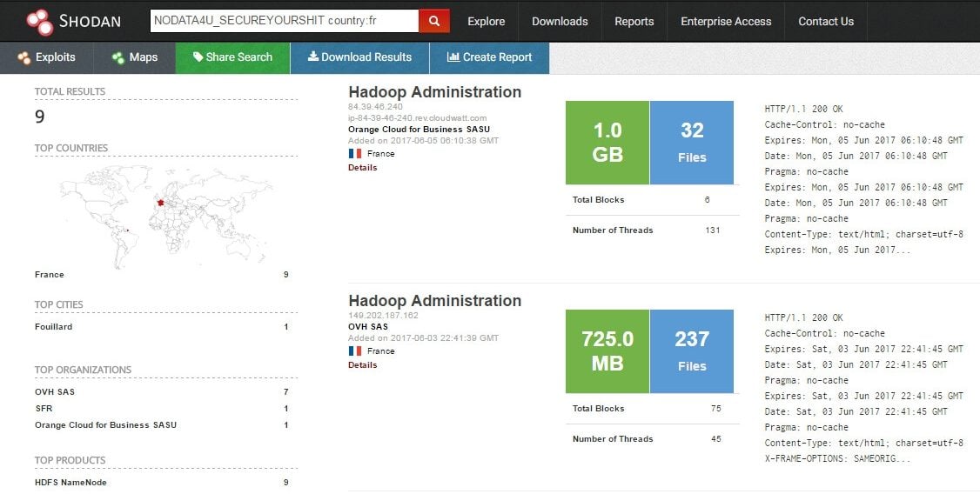Click the red search magnifier button
Screen dimensions: 980x494
(434, 21)
